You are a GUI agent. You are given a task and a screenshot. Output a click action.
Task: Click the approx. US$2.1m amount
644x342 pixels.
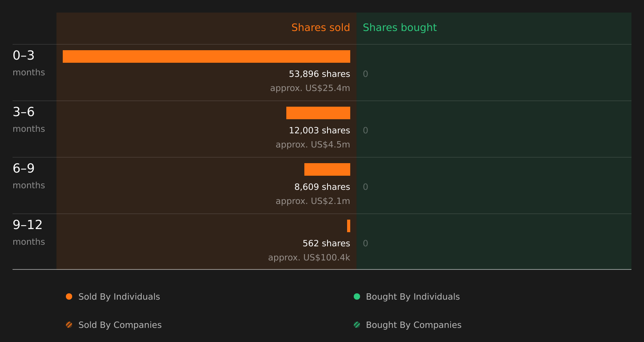tap(313, 201)
